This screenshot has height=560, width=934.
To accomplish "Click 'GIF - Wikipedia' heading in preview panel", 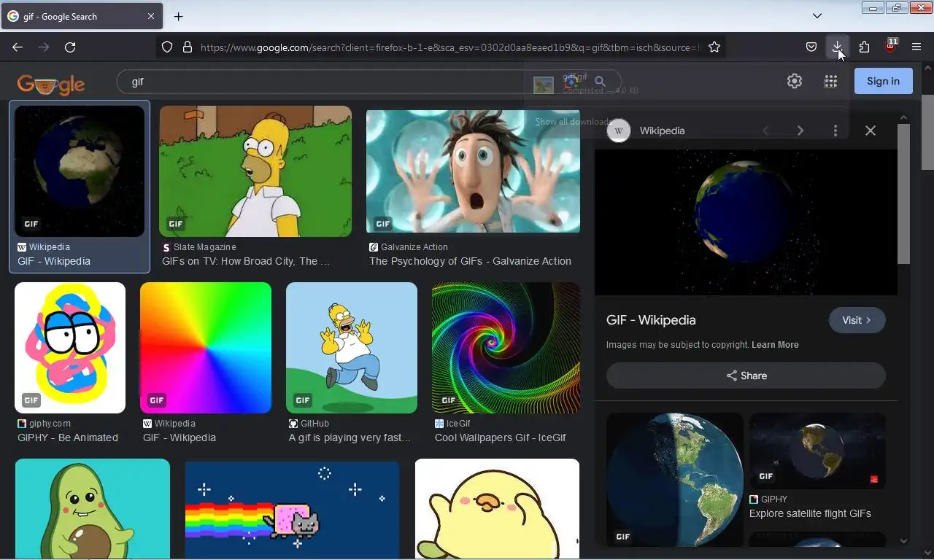I will tap(651, 320).
